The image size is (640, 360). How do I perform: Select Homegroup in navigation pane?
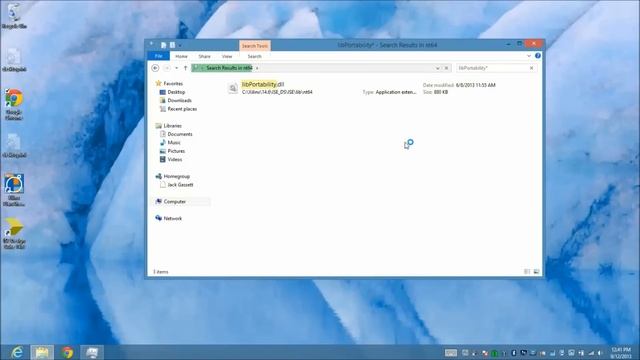176,176
